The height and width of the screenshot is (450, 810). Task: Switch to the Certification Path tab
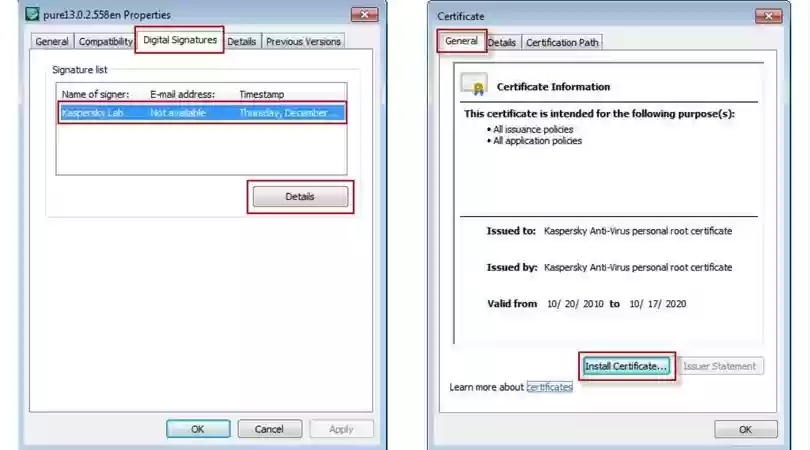(x=562, y=42)
